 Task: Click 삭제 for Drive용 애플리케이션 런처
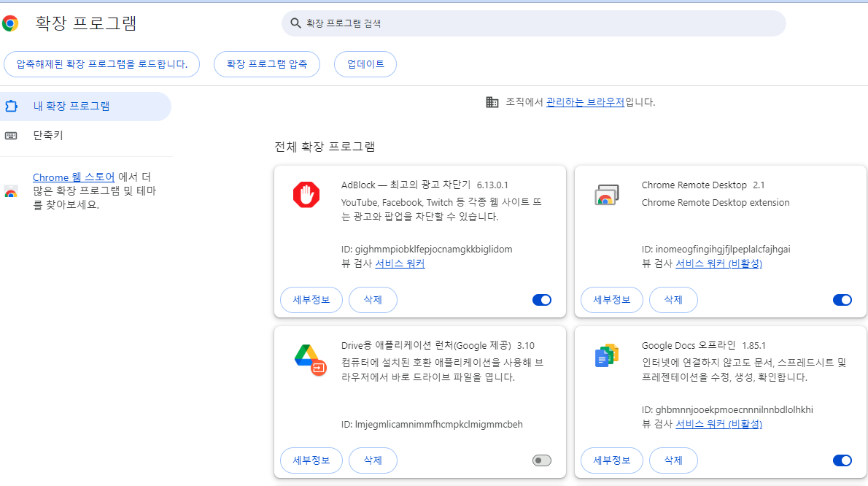373,460
